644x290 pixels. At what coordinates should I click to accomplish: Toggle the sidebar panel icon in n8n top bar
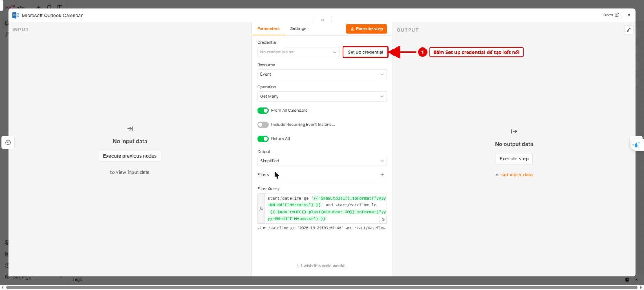[60, 7]
